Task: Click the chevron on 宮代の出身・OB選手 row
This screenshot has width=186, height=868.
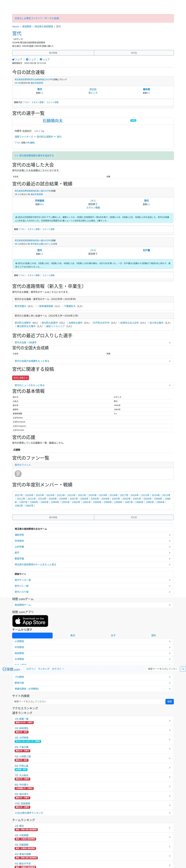Action: (169, 343)
